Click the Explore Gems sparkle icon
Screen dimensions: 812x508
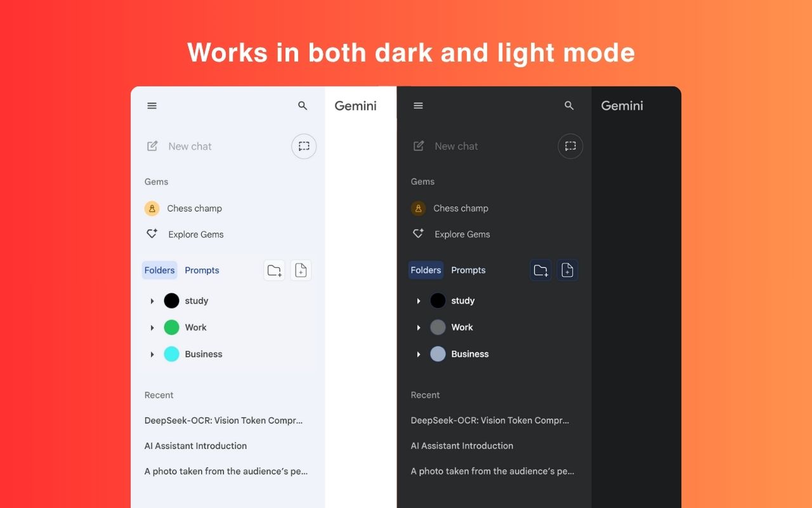(152, 233)
